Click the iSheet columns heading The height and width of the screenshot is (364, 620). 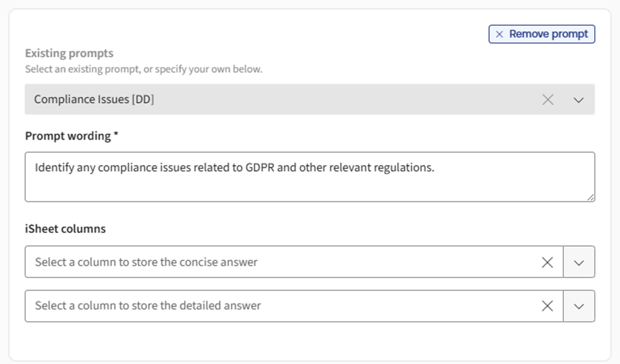click(x=65, y=229)
